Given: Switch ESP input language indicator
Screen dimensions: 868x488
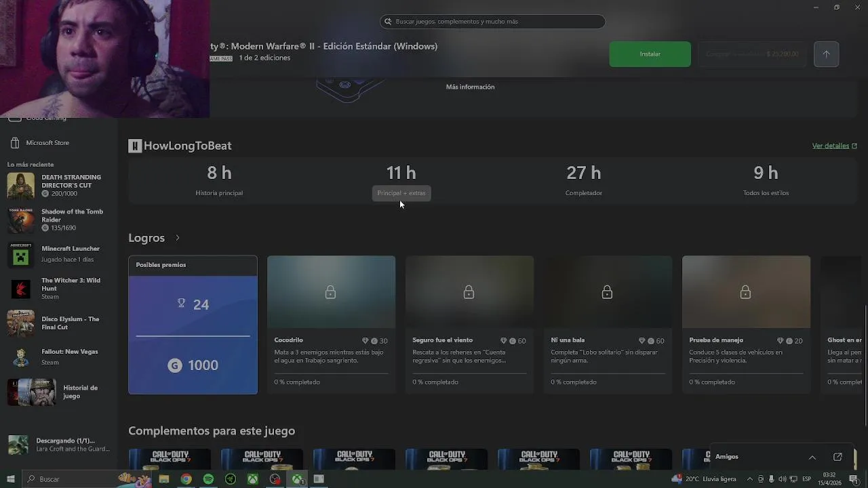Looking at the screenshot, I should 806,479.
